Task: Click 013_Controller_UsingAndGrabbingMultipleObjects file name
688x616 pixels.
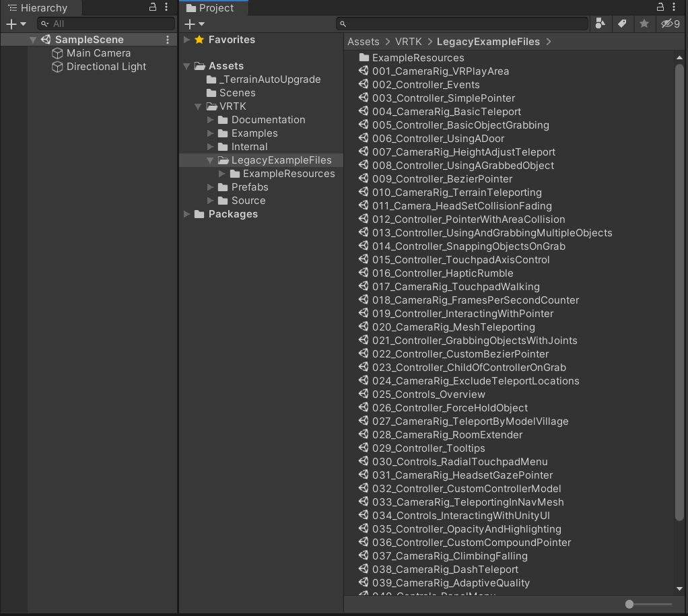Action: pyautogui.click(x=492, y=233)
